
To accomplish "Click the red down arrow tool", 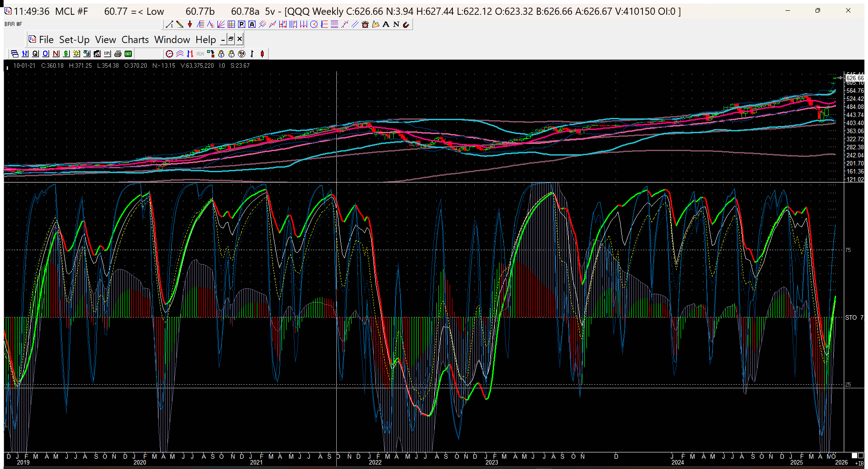I will [x=190, y=24].
